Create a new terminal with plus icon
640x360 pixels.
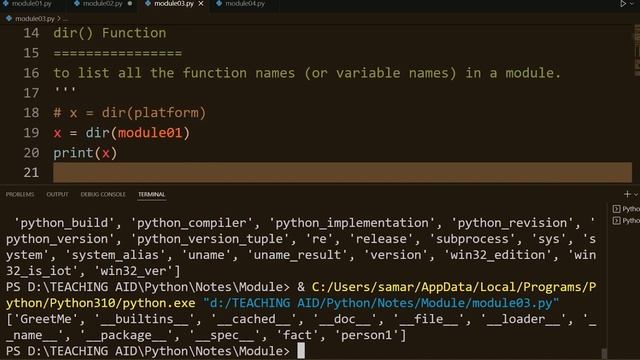pyautogui.click(x=627, y=194)
